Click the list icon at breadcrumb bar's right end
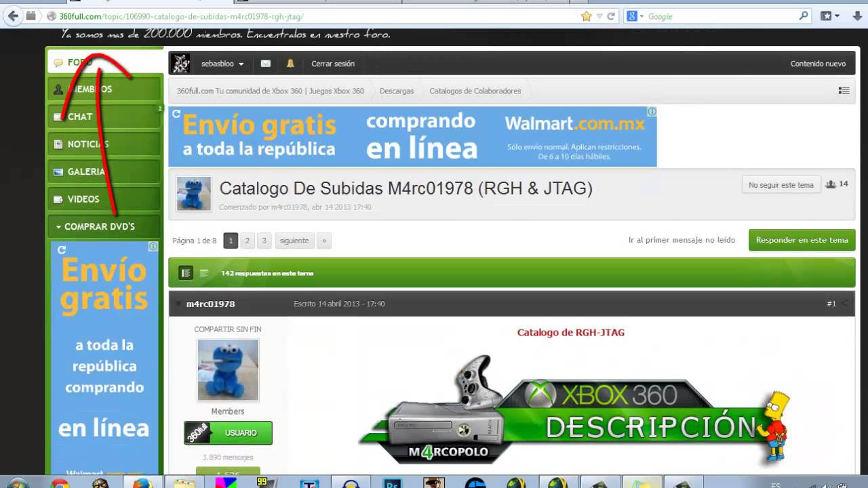Screen dimensions: 868x488 (844, 90)
